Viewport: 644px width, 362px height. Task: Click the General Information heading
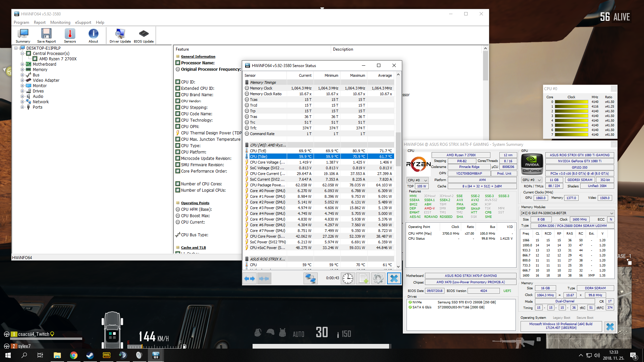point(198,56)
